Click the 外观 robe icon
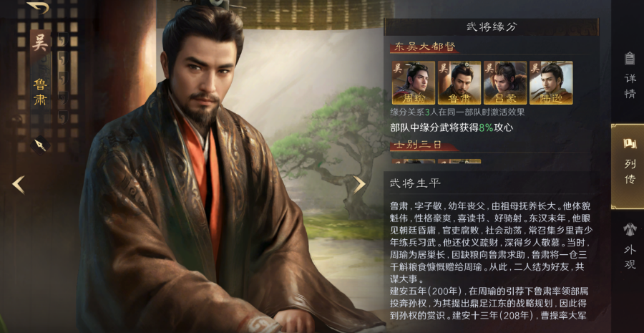Image resolution: width=644 pixels, height=333 pixels. click(x=629, y=229)
